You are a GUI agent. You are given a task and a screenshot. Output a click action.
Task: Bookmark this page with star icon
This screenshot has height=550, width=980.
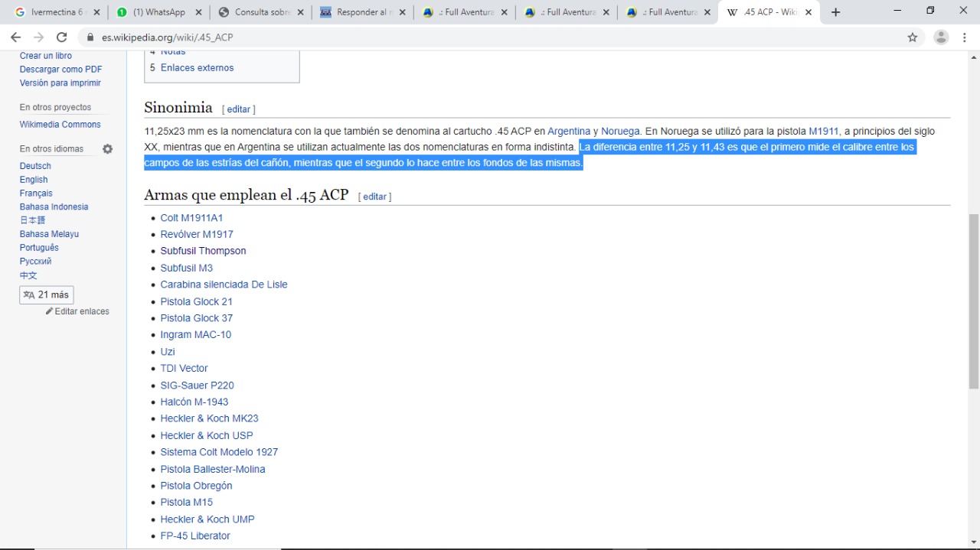913,37
